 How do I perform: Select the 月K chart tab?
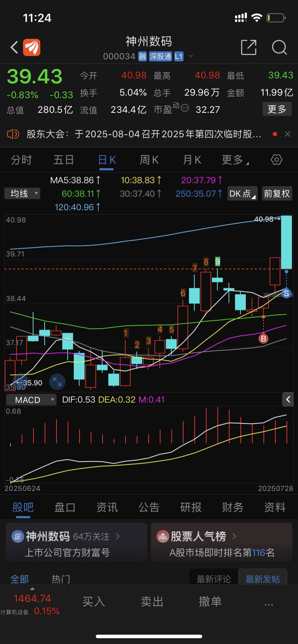[192, 160]
